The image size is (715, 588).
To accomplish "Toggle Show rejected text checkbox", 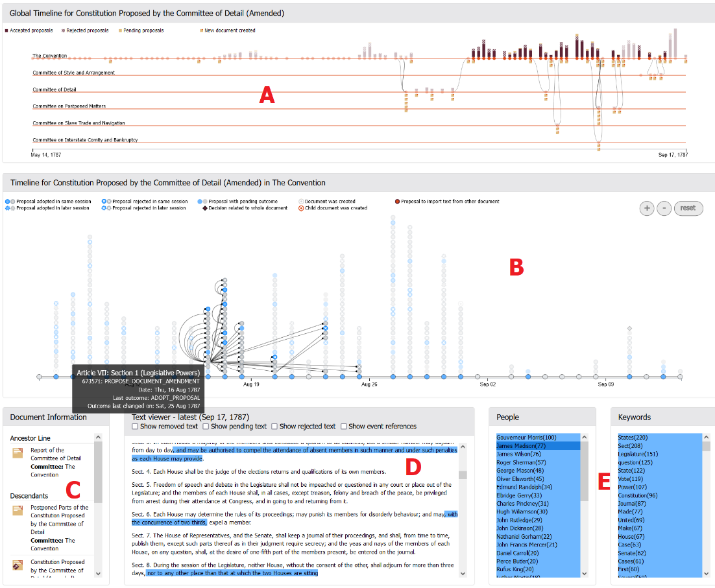I will tap(275, 427).
